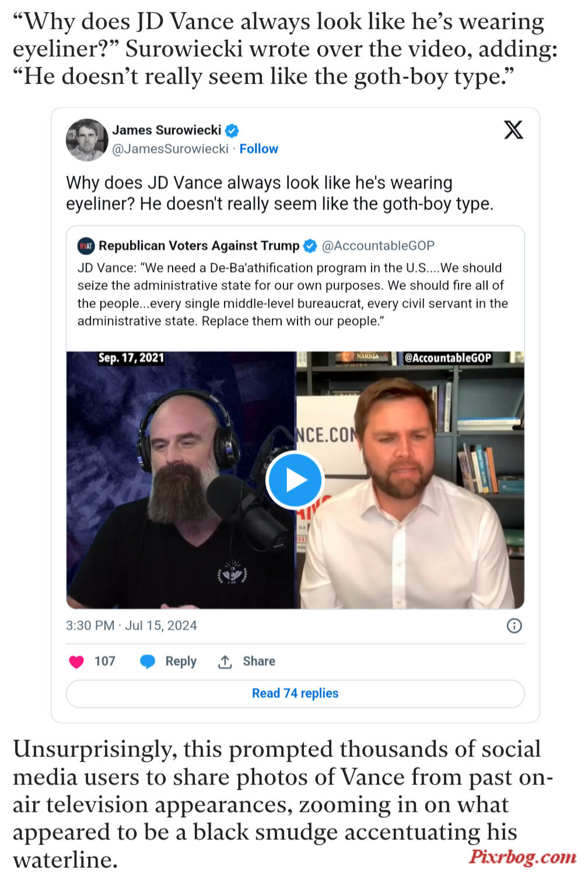Open the tweet timestamp 3:30 PM Jul 15, 2024
Image resolution: width=588 pixels, height=876 pixels.
131,626
